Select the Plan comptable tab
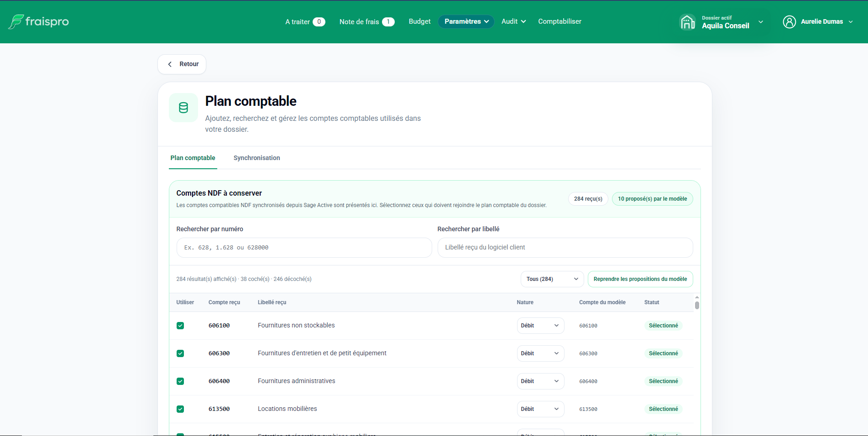The image size is (868, 436). [193, 158]
